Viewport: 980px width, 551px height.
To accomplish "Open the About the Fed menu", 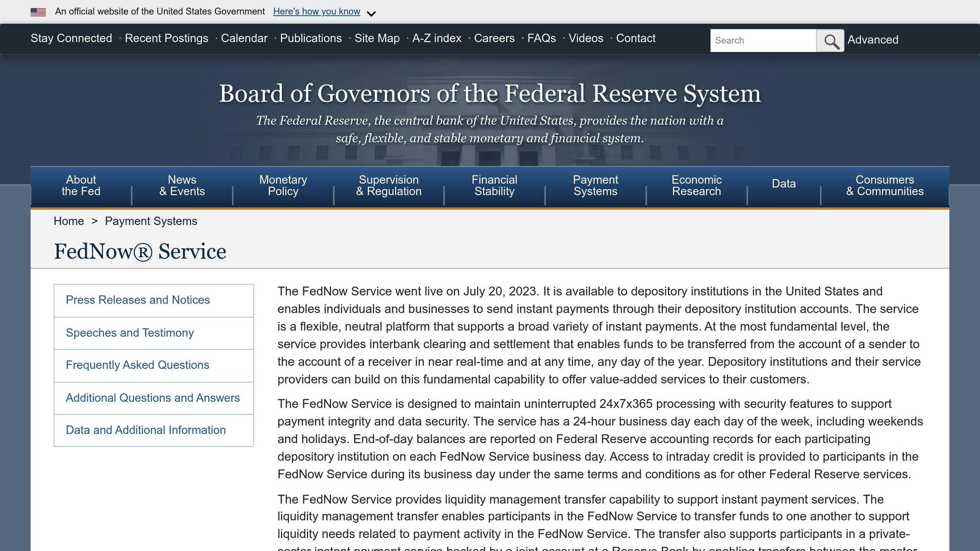I will [80, 186].
